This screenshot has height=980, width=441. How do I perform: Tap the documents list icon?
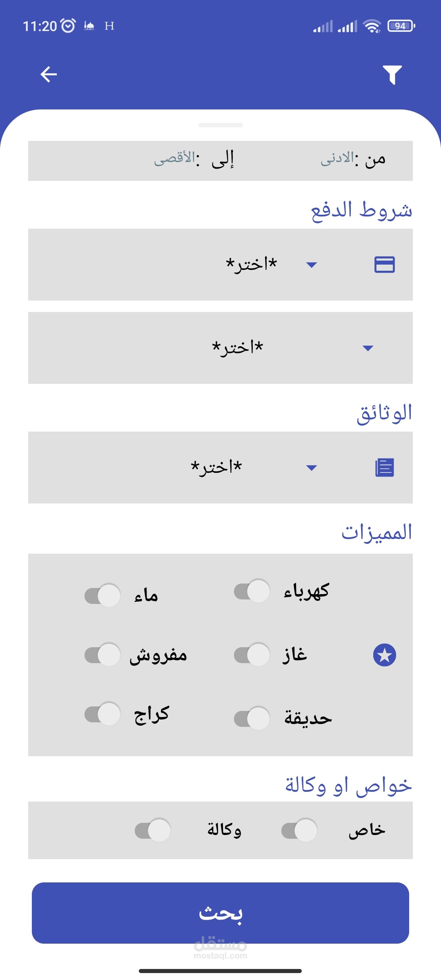point(384,468)
